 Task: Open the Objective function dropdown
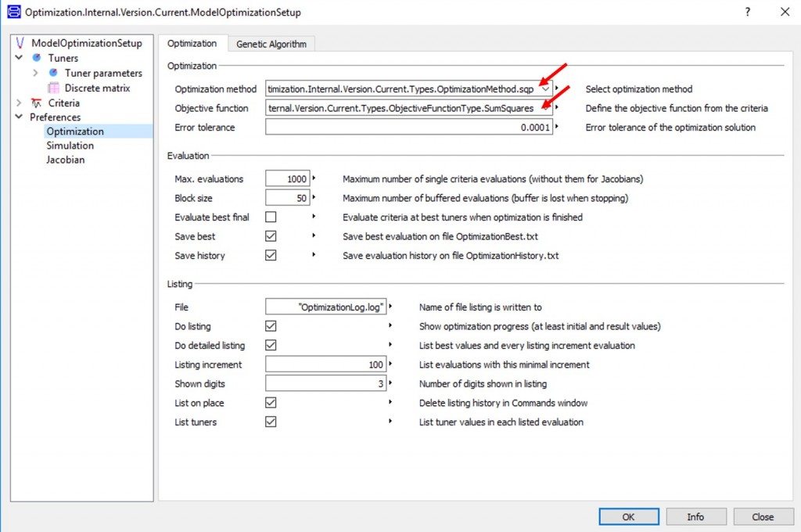pos(545,108)
